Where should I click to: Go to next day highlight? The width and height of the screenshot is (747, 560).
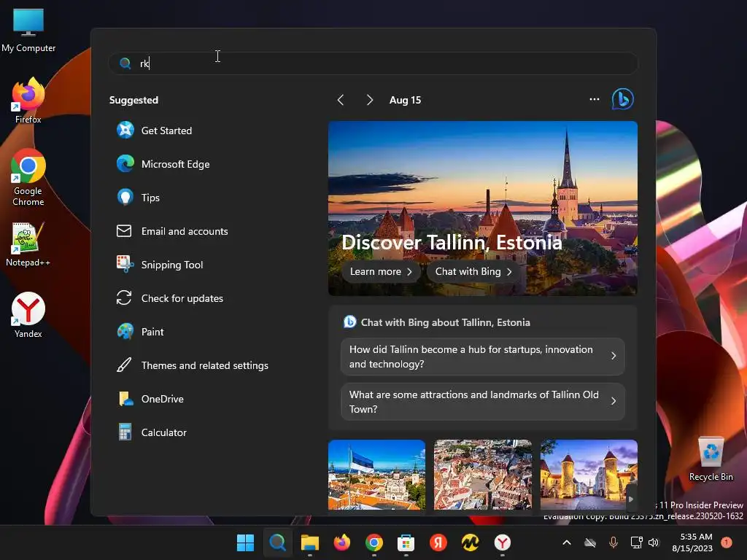pos(370,100)
